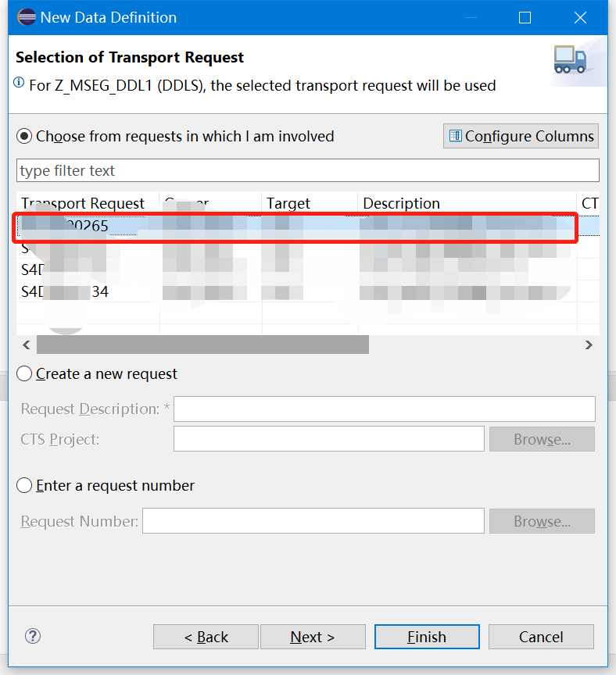
Task: Click the help question mark icon
Action: click(32, 636)
